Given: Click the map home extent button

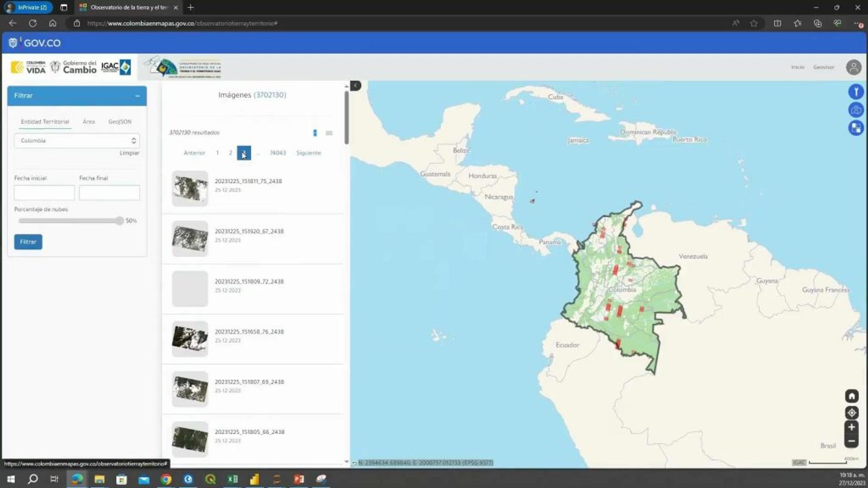Looking at the screenshot, I should (x=851, y=396).
